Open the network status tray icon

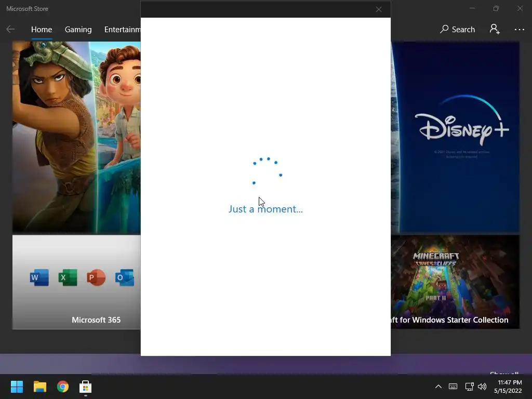click(469, 387)
